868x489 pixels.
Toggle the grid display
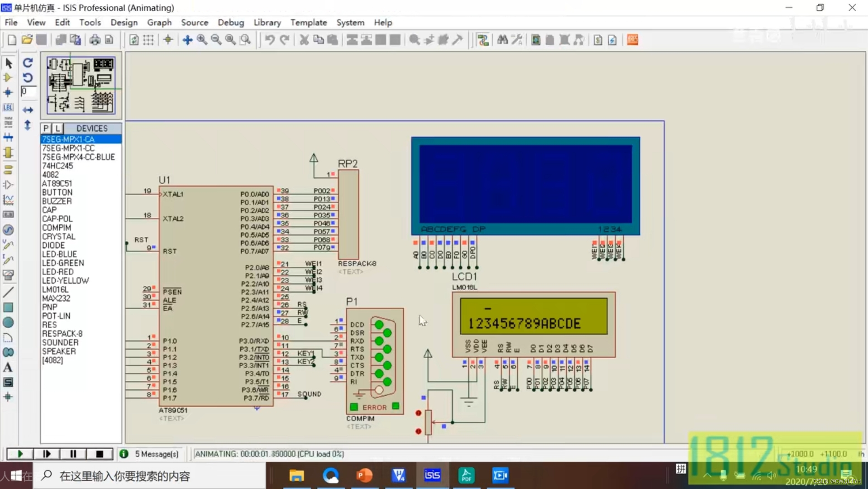[148, 40]
